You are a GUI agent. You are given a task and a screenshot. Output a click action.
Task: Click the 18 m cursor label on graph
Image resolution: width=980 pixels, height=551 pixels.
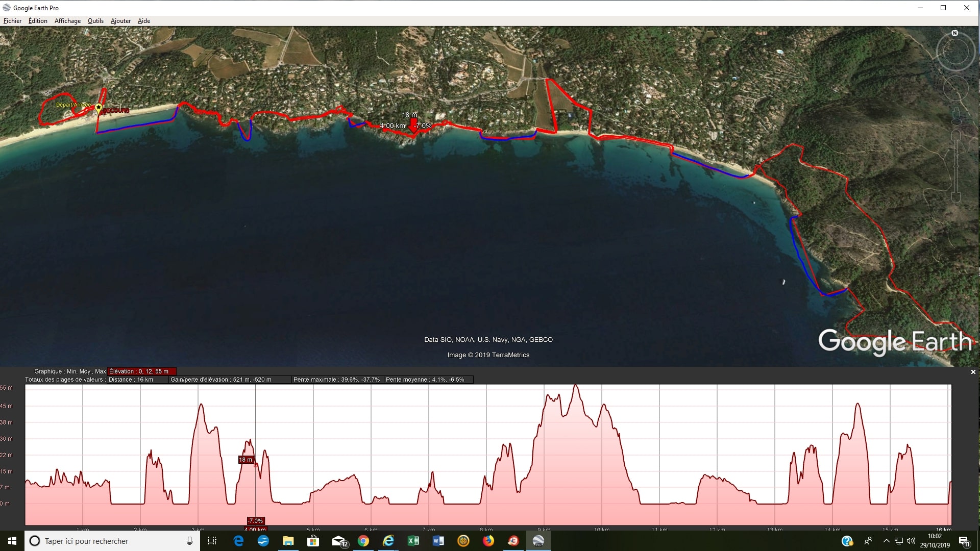pos(246,460)
